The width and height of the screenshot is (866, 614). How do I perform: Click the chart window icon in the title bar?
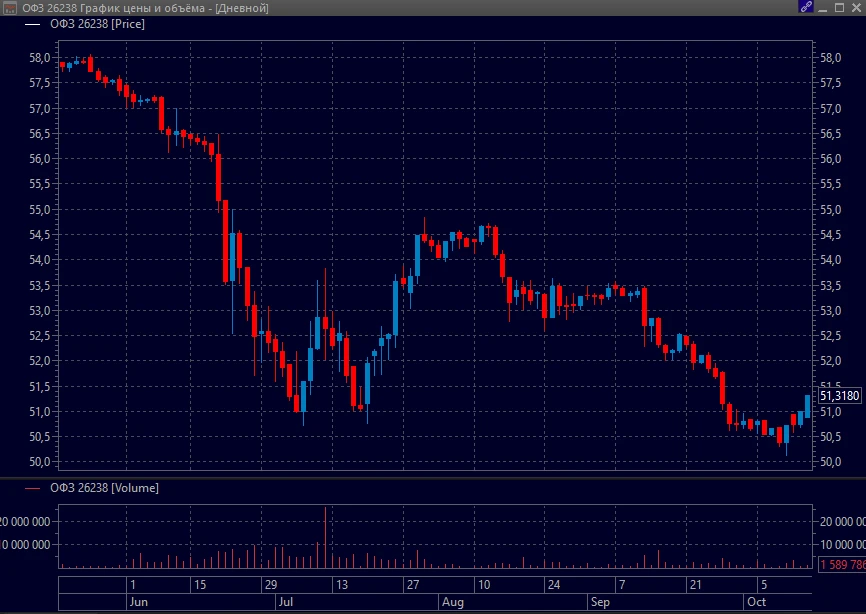click(x=10, y=8)
